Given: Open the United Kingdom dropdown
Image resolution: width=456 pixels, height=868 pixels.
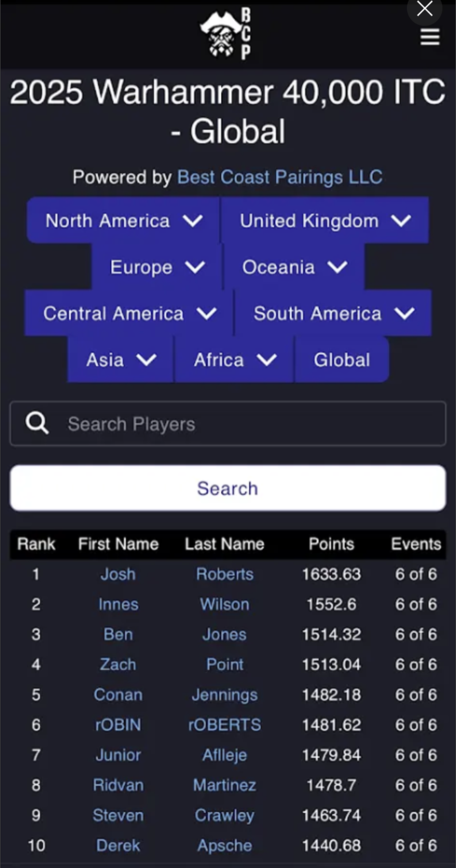Looking at the screenshot, I should 325,221.
